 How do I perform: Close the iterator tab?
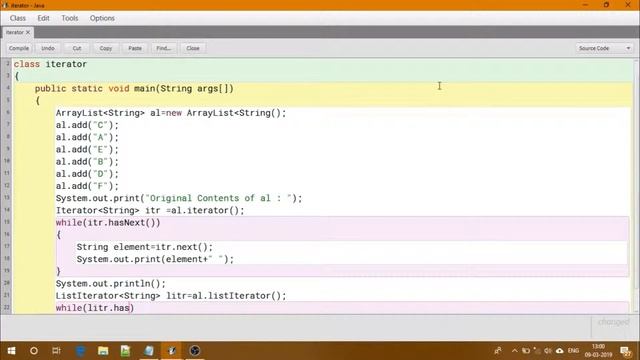click(x=28, y=32)
